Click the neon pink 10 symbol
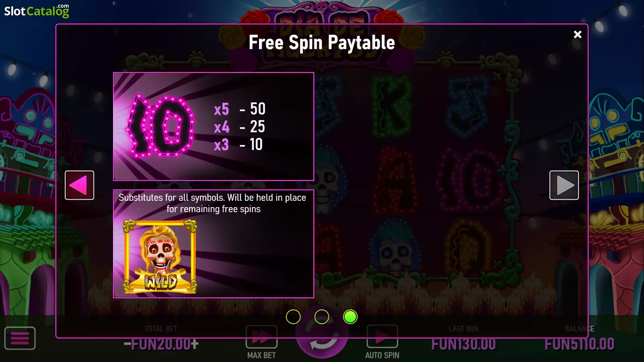This screenshot has height=362, width=644. (x=160, y=126)
